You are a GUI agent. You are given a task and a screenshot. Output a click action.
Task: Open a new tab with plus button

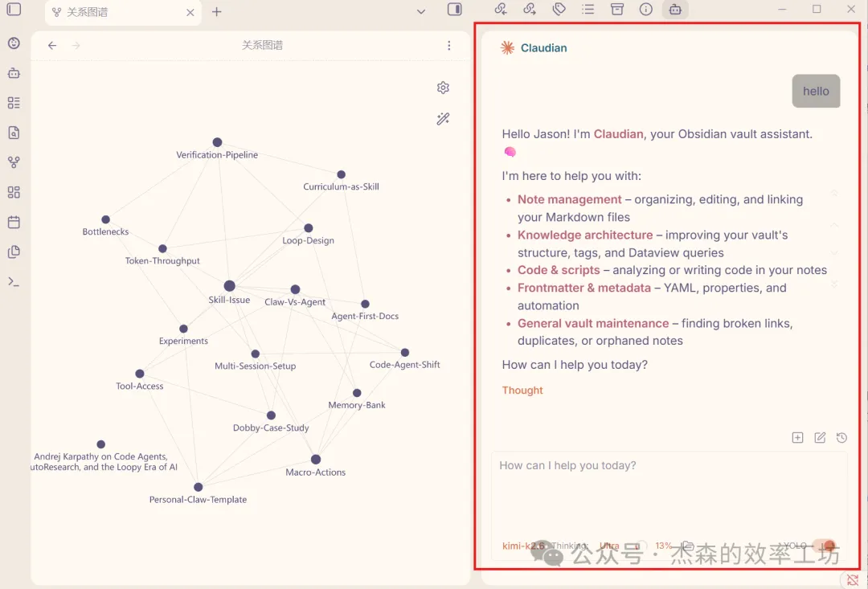[x=216, y=11]
